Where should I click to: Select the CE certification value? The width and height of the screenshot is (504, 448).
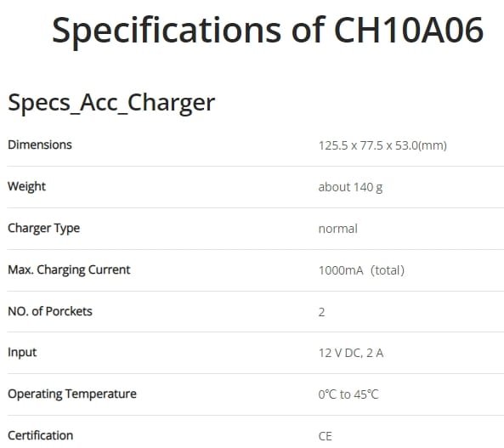[x=325, y=436]
